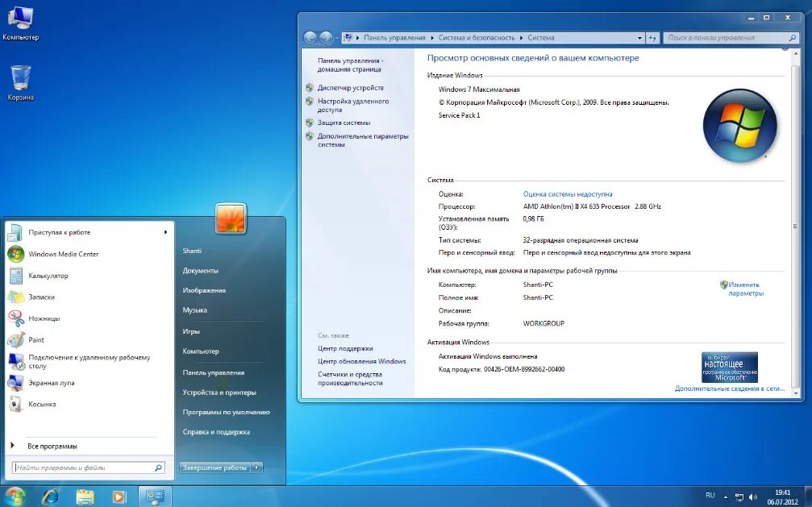
Task: Click the volume speaker icon in the tray
Action: (x=752, y=496)
